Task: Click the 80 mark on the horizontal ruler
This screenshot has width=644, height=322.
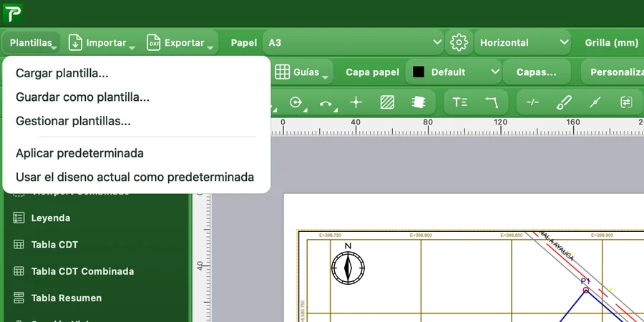Action: click(428, 122)
